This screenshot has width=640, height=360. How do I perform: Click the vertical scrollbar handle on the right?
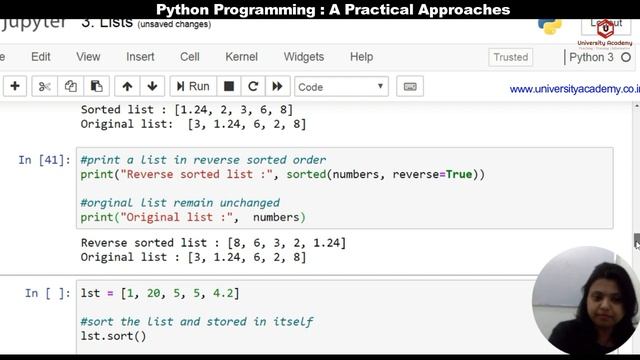tap(637, 241)
